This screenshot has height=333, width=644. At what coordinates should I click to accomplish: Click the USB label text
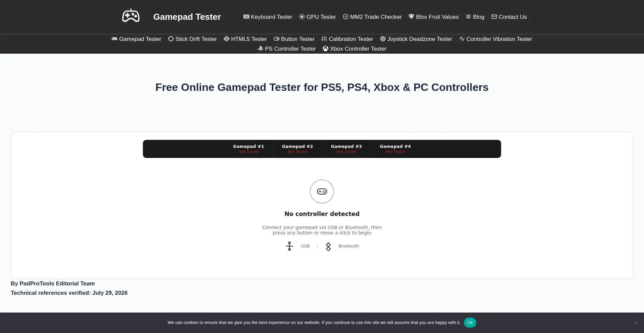pos(305,246)
